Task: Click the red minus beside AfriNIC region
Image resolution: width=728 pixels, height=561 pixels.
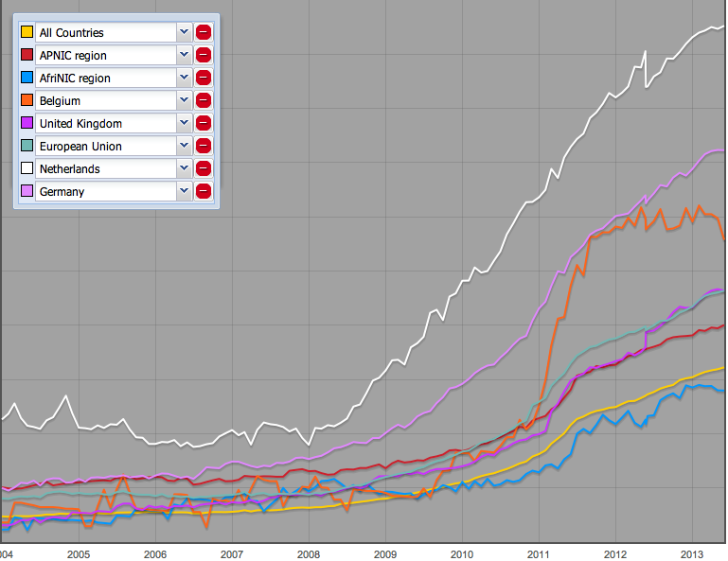Action: click(204, 78)
